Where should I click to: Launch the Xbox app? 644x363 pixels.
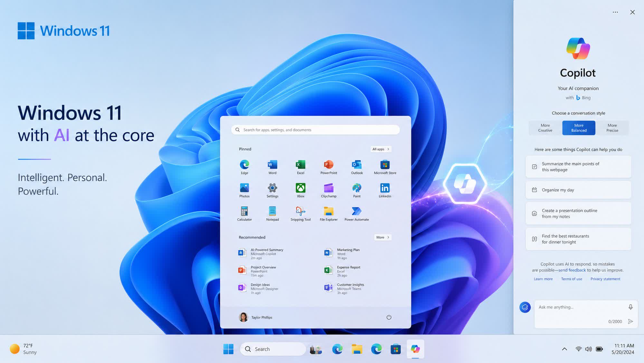pos(300,190)
